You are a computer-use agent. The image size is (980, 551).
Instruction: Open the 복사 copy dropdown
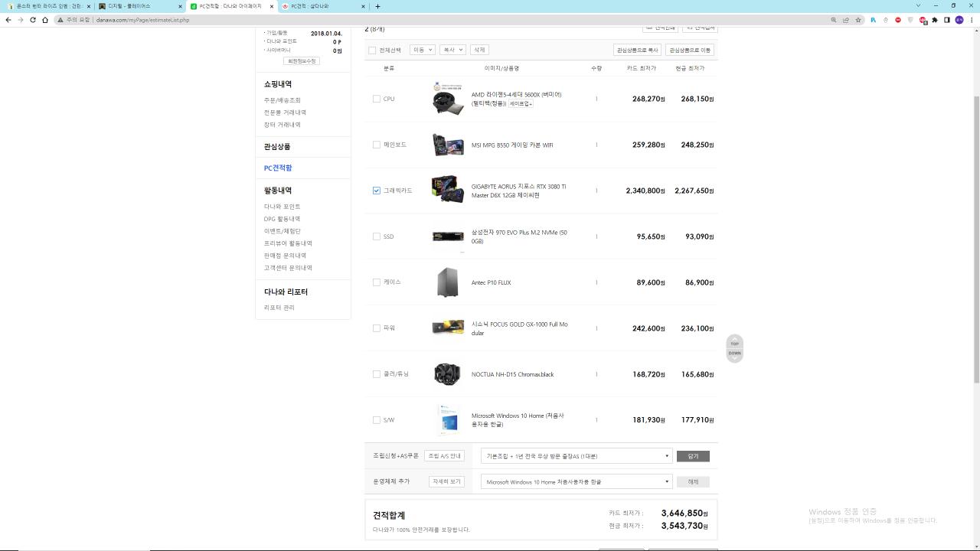tap(452, 50)
